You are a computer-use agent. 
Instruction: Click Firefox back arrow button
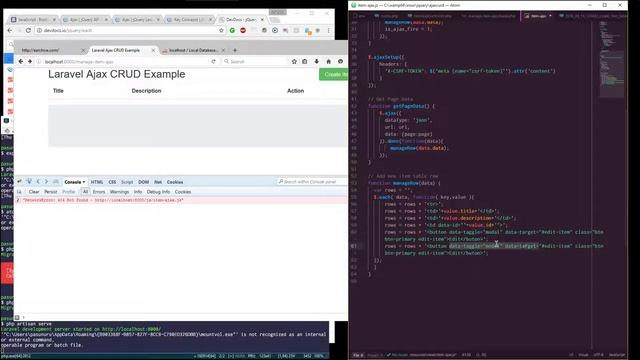click(x=21, y=61)
